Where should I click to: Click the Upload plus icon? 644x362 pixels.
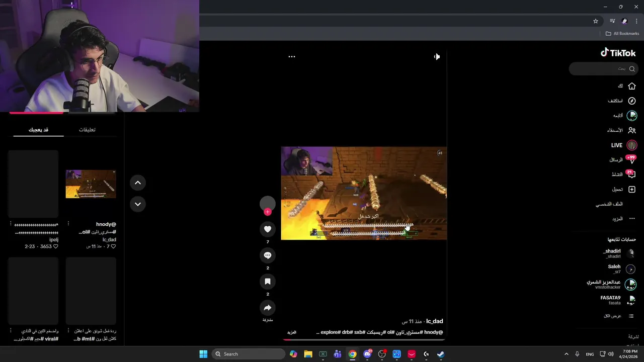632,190
